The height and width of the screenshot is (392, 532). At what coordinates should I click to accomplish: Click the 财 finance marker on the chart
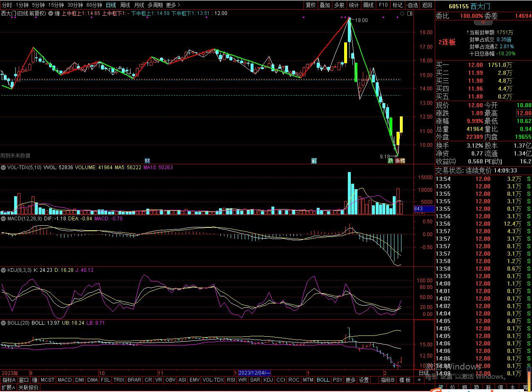tap(147, 160)
